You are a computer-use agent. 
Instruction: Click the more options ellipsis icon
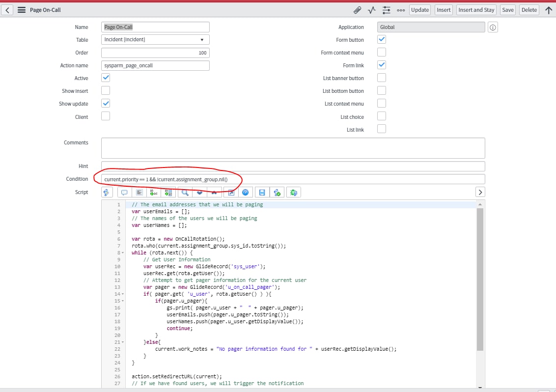tap(401, 10)
